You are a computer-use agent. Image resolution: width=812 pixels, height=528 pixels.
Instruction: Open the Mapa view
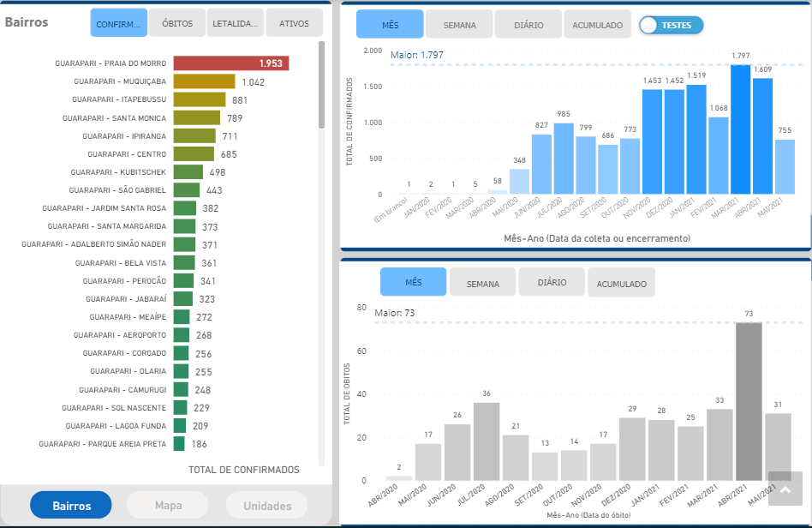(x=168, y=506)
